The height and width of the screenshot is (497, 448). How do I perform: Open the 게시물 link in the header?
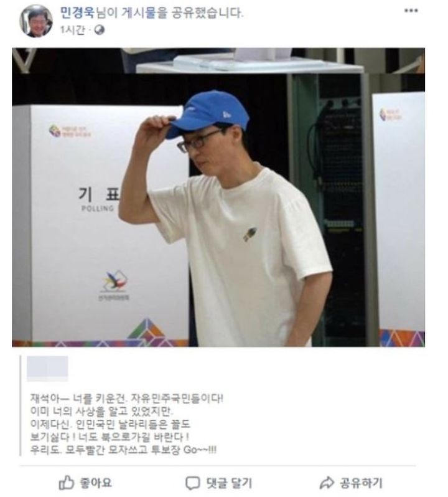[x=139, y=13]
